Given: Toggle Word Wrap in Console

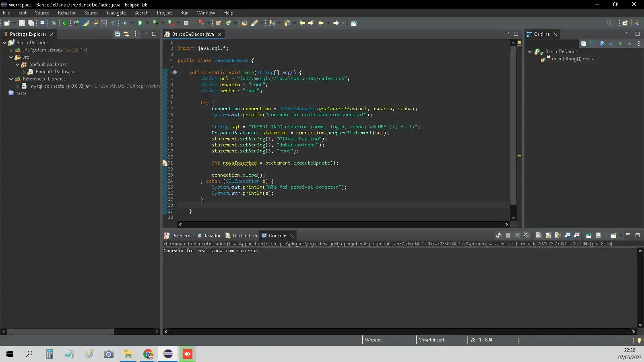Looking at the screenshot, I should pyautogui.click(x=557, y=235).
